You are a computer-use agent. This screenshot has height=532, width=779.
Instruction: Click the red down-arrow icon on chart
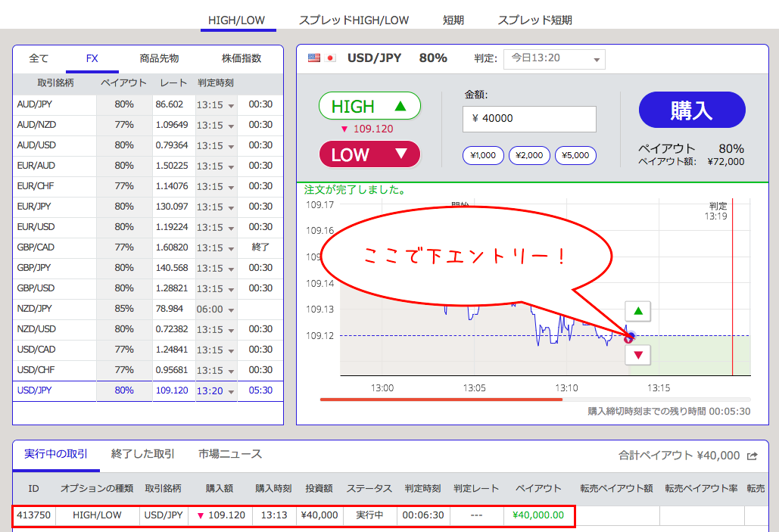[x=637, y=355]
